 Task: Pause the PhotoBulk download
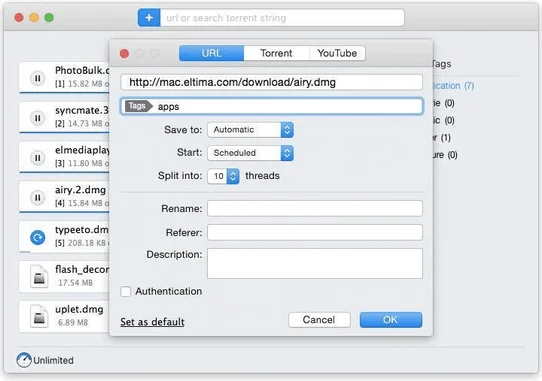pos(38,78)
